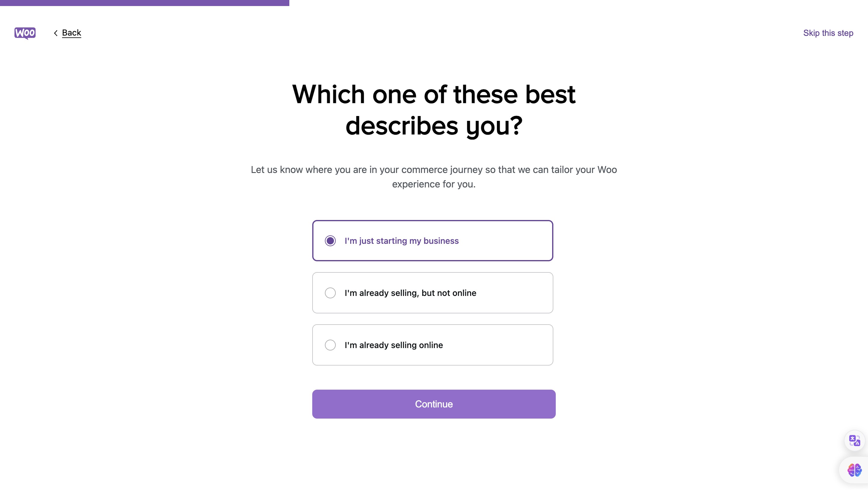Click empty area in the selected purple-bordered card
Image resolution: width=868 pixels, height=490 pixels.
pos(505,240)
